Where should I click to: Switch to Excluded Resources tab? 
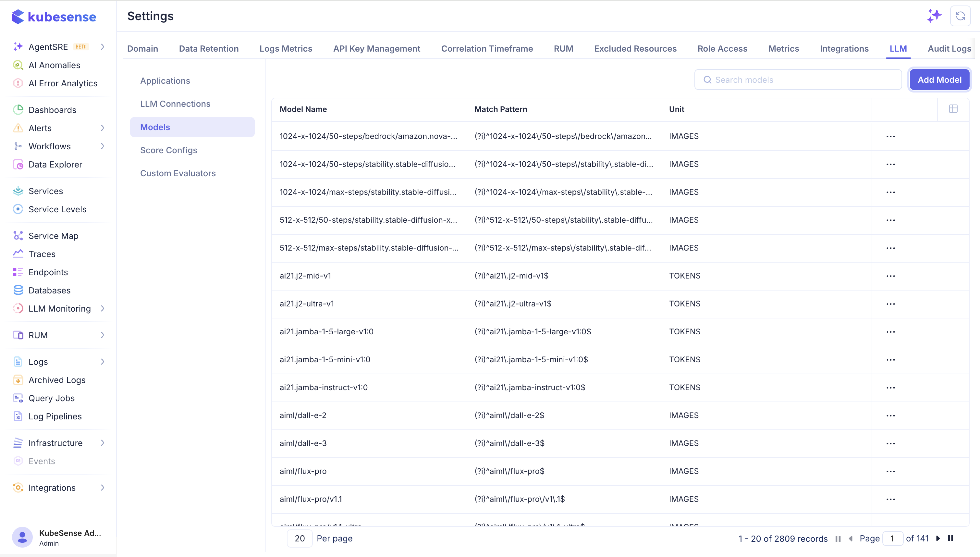pyautogui.click(x=635, y=49)
